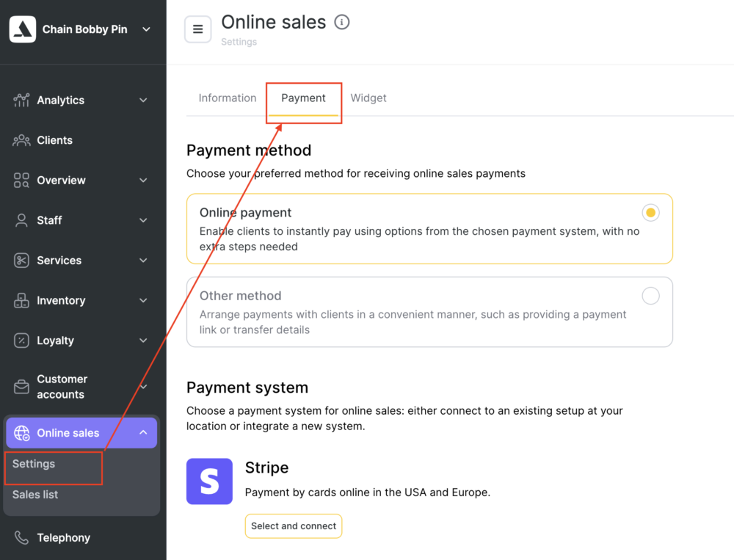Click the Services scissors icon
The width and height of the screenshot is (734, 560).
click(21, 261)
